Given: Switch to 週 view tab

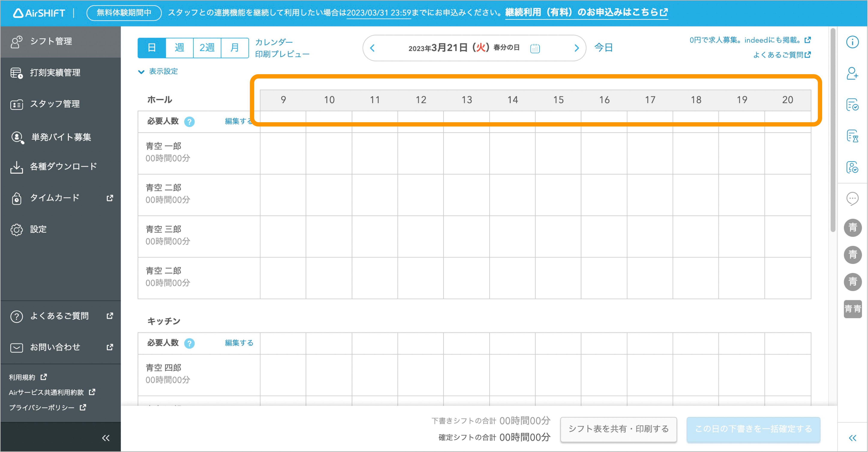Looking at the screenshot, I should point(180,48).
